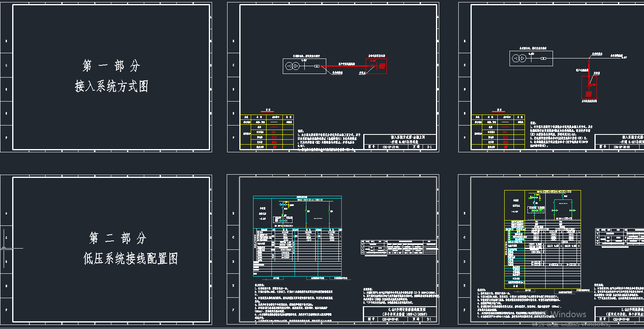The image size is (644, 329).
Task: Click drawing number CSG-GF-JR-01 in the title block
Action: 390,147
